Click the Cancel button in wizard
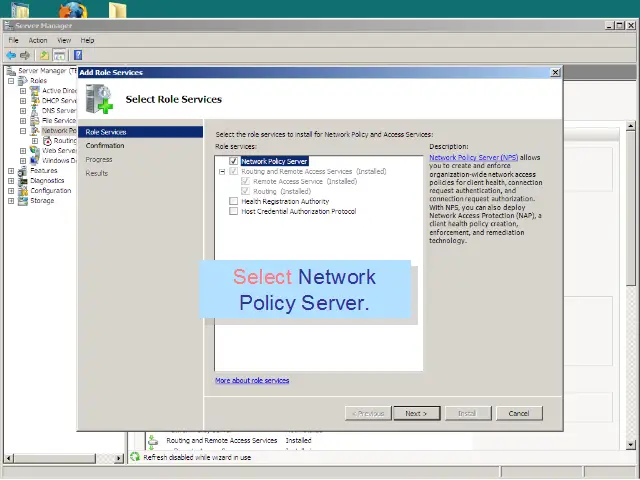This screenshot has width=640, height=480. (x=518, y=413)
